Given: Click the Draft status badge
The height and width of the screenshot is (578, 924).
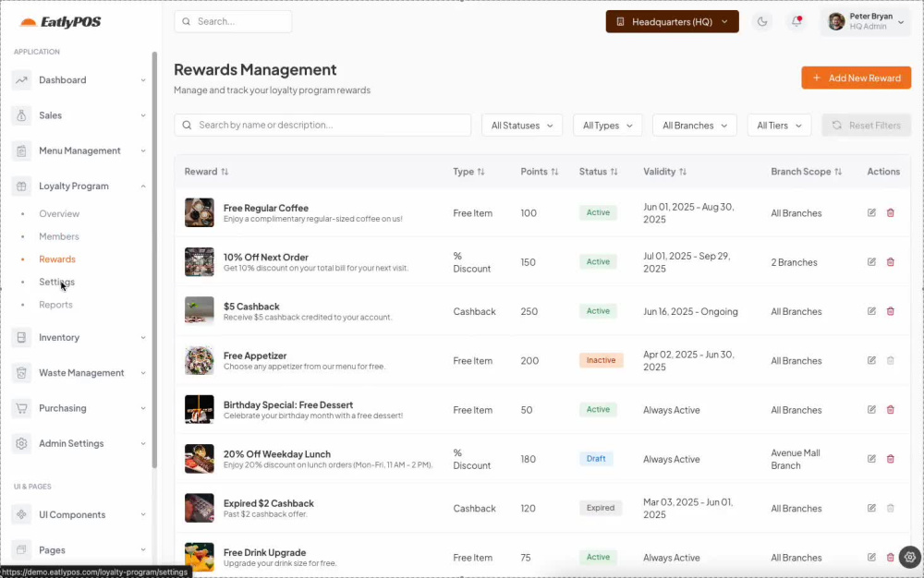Looking at the screenshot, I should [x=596, y=459].
